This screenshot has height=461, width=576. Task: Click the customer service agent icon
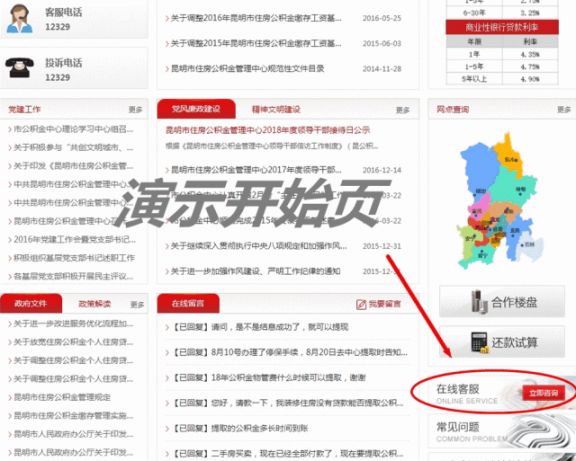pyautogui.click(x=20, y=18)
